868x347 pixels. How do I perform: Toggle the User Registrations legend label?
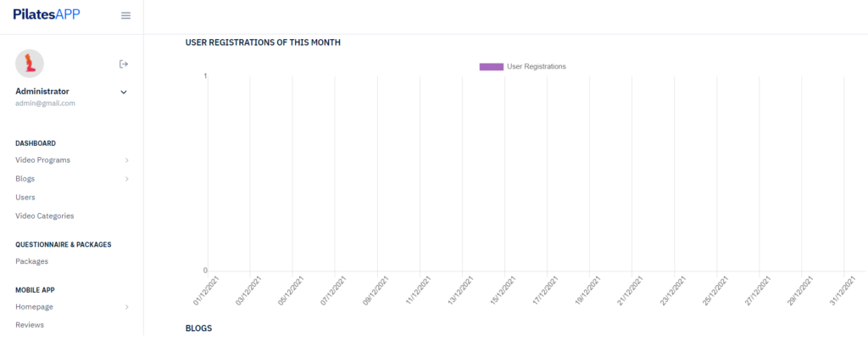[536, 66]
